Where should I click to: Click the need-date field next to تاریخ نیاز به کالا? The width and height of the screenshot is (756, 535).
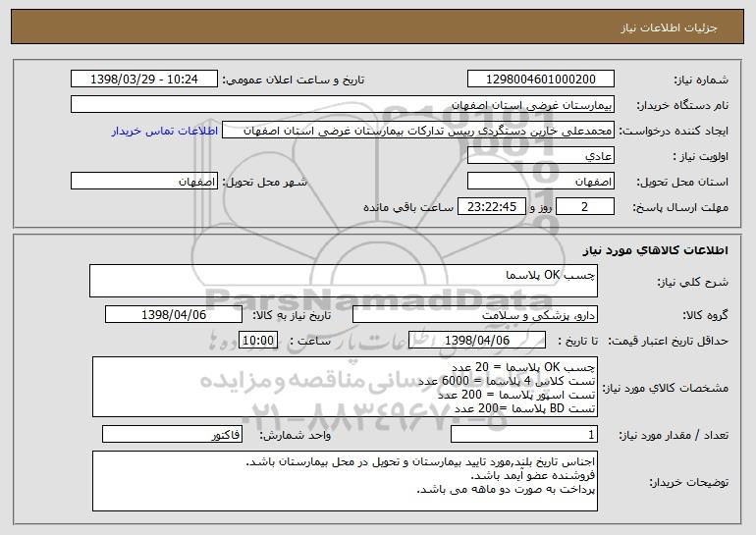174,315
